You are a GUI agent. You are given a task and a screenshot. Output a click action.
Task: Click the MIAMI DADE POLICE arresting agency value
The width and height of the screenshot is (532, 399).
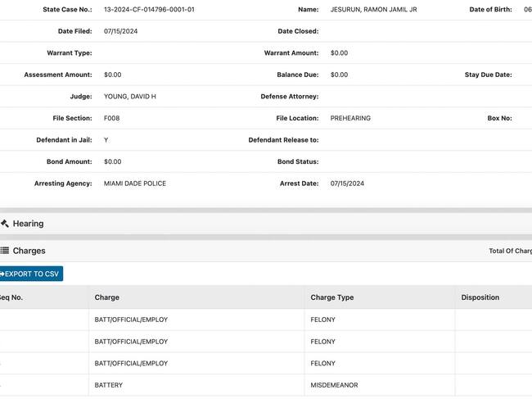tap(135, 184)
